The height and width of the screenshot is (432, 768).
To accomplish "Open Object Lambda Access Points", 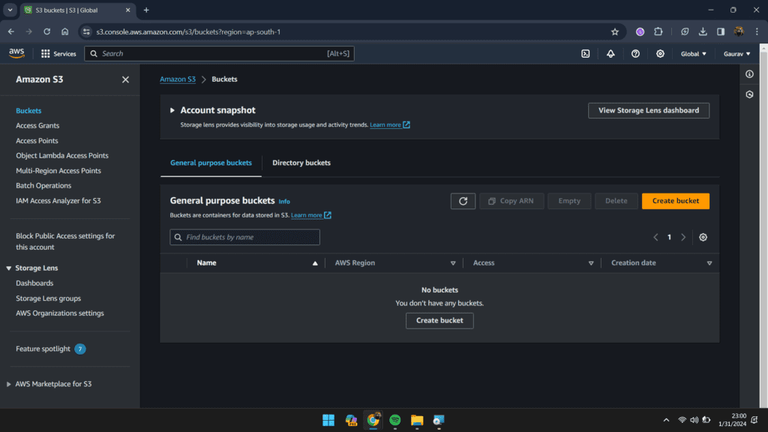I will click(x=62, y=156).
